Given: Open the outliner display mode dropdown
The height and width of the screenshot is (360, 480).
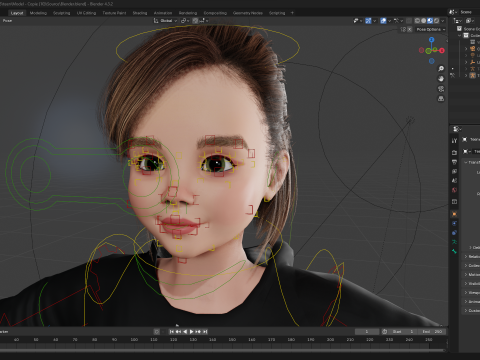Looking at the screenshot, I should pos(470,21).
